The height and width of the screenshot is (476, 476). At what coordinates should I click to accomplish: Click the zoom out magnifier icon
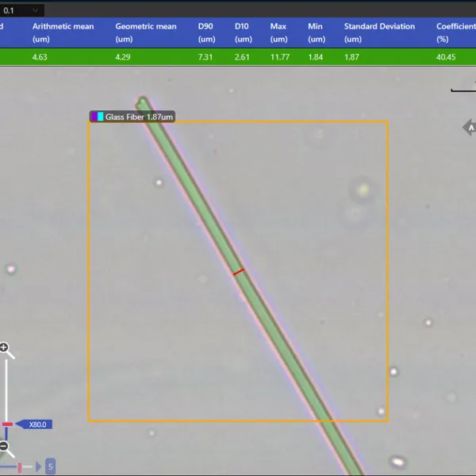[6, 449]
